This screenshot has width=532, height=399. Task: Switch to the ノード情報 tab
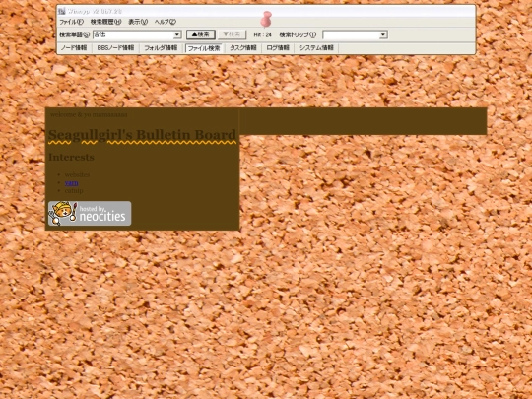[74, 48]
